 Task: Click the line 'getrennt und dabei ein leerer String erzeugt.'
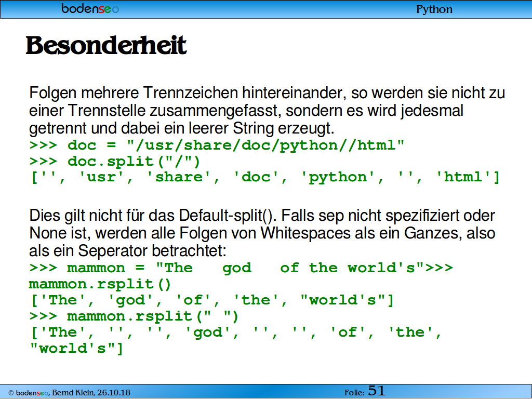(x=182, y=128)
